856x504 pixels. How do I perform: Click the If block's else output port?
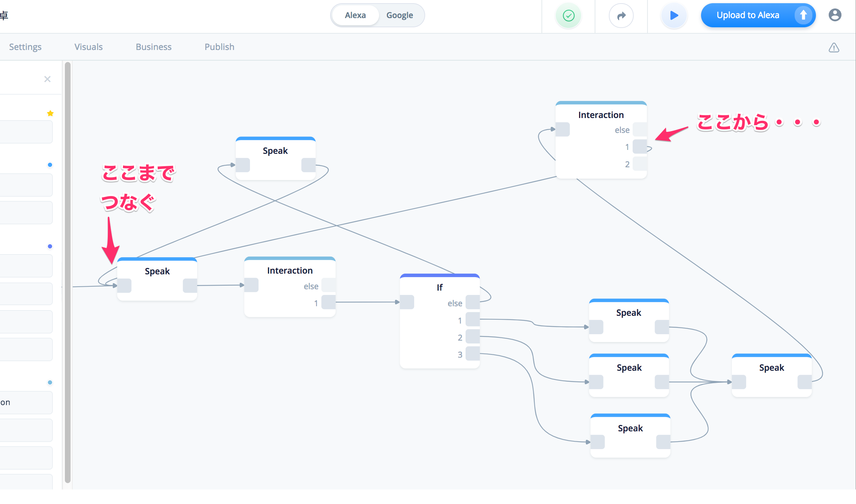(472, 302)
